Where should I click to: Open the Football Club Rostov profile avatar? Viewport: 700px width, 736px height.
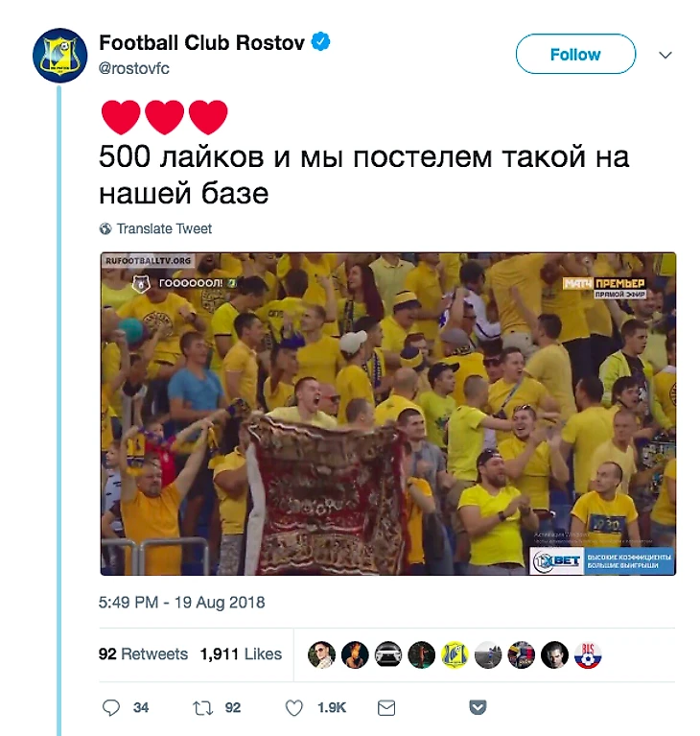tap(60, 56)
